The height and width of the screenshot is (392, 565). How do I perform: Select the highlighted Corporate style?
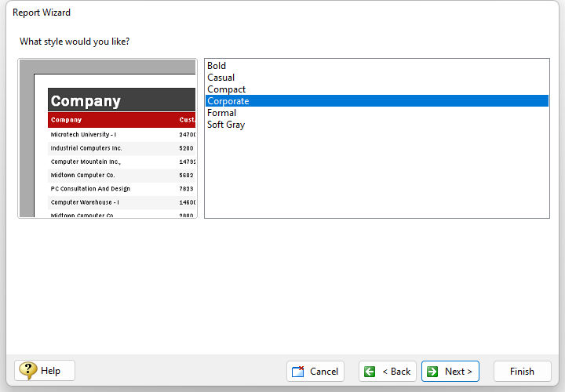[377, 101]
